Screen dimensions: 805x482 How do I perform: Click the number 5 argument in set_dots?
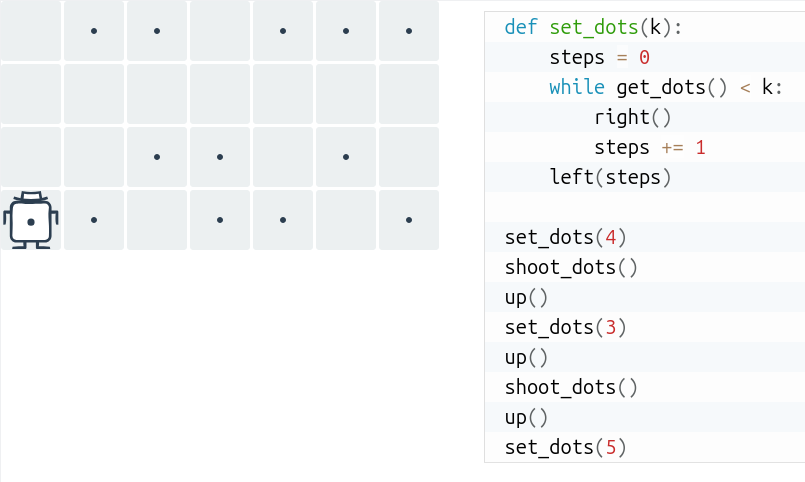pos(610,448)
